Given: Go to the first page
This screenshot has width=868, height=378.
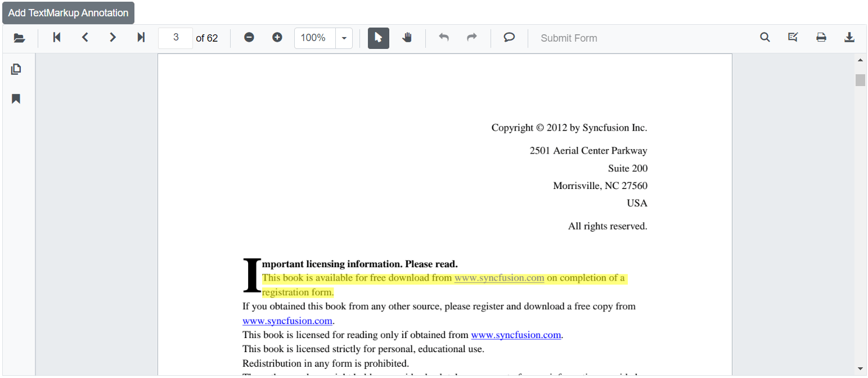Looking at the screenshot, I should pyautogui.click(x=57, y=38).
